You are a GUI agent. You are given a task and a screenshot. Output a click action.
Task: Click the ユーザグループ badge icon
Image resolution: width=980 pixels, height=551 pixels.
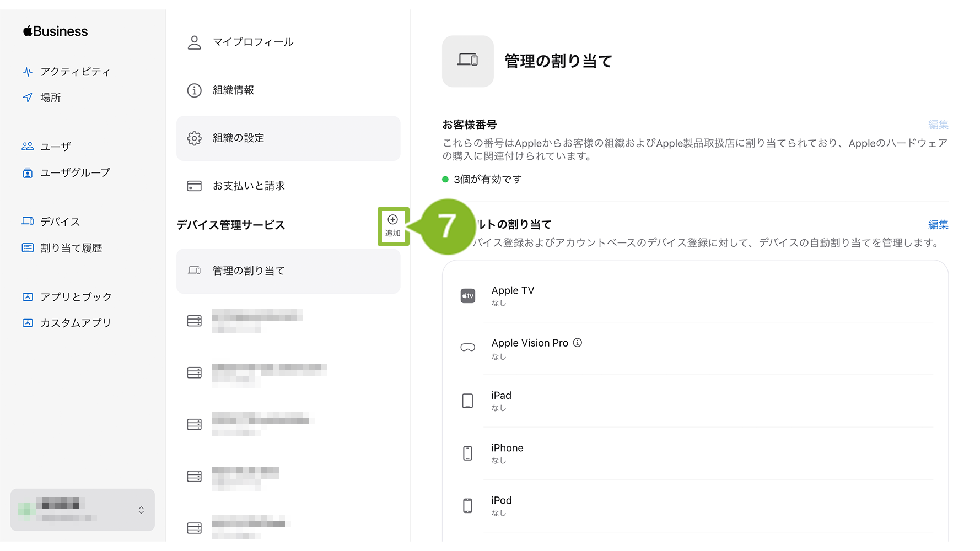coord(28,172)
